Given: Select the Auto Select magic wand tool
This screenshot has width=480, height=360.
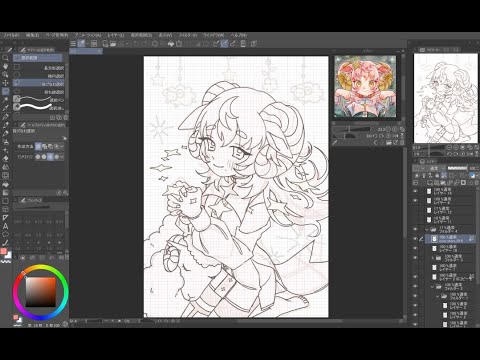Looking at the screenshot, I should coord(5,100).
